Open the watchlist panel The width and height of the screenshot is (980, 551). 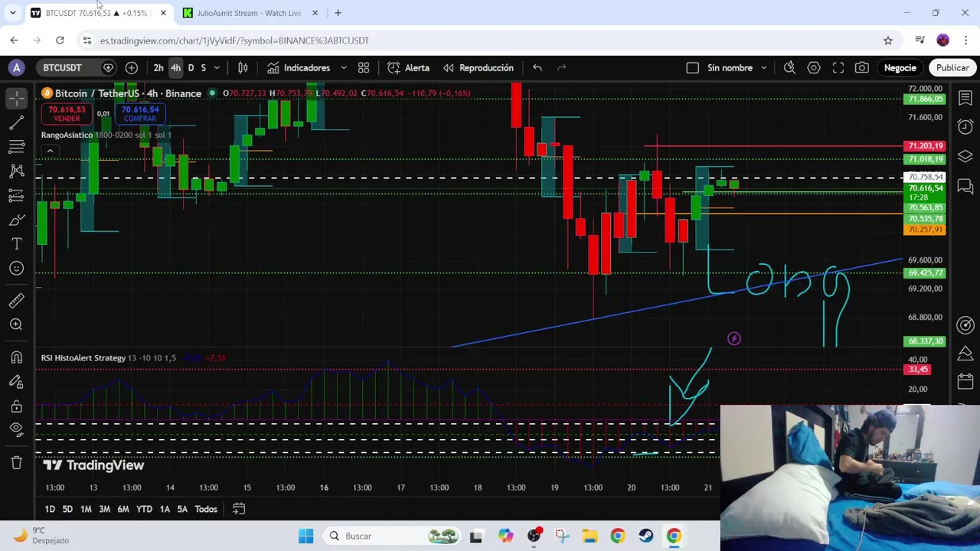click(x=965, y=98)
